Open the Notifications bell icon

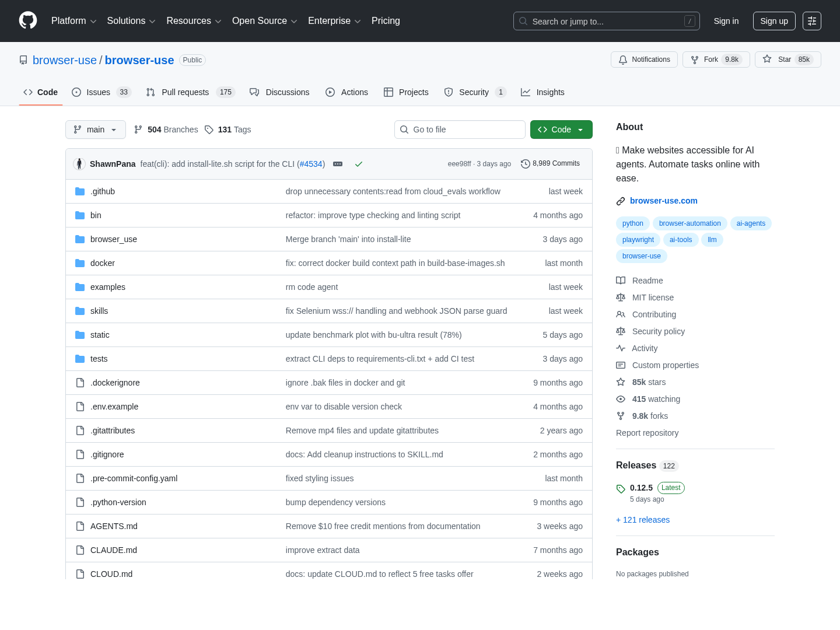(x=622, y=59)
